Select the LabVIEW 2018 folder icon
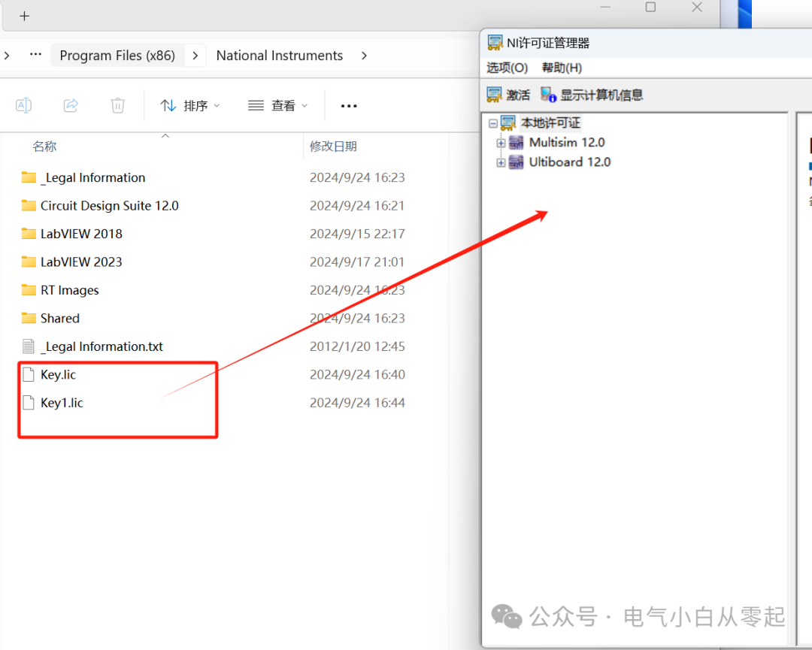The image size is (812, 650). click(29, 234)
